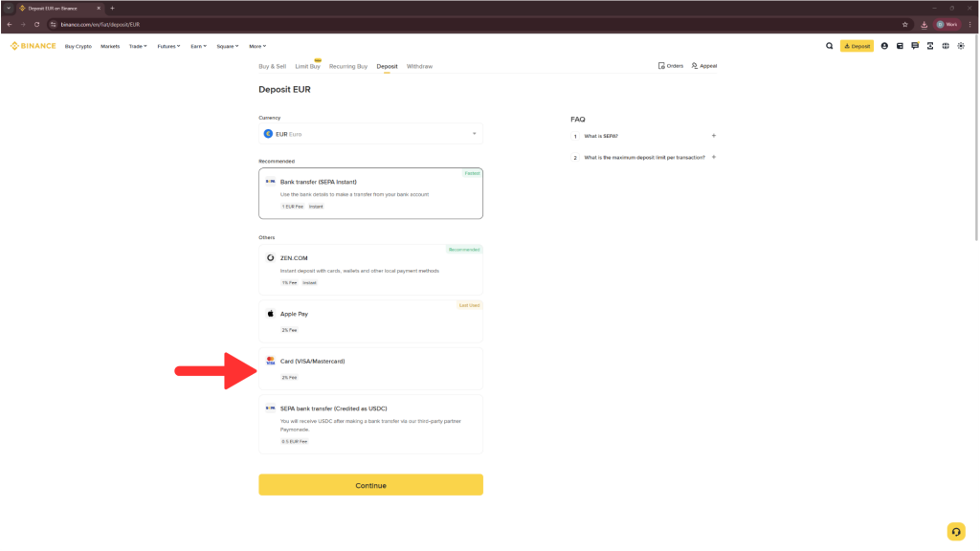Select SEPA bank transfer (Credited as USDC)

[370, 424]
